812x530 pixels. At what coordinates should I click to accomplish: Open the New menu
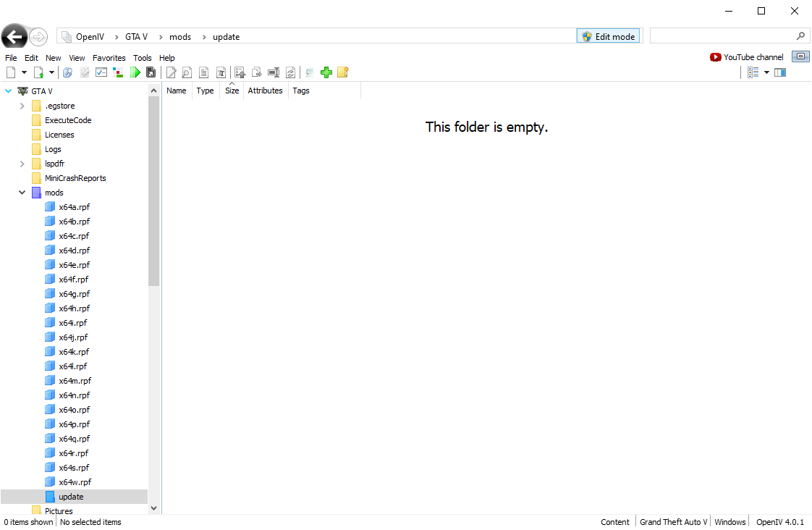point(54,58)
